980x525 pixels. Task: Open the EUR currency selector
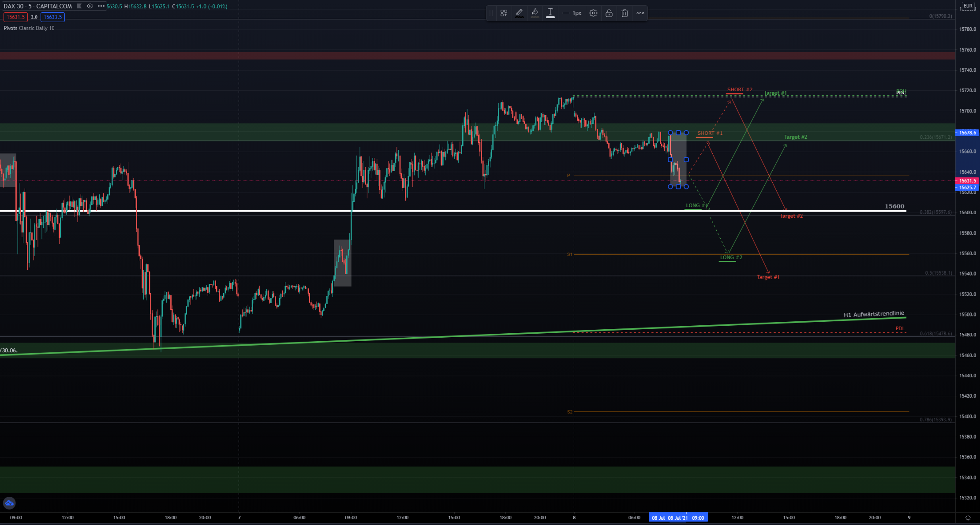[967, 6]
